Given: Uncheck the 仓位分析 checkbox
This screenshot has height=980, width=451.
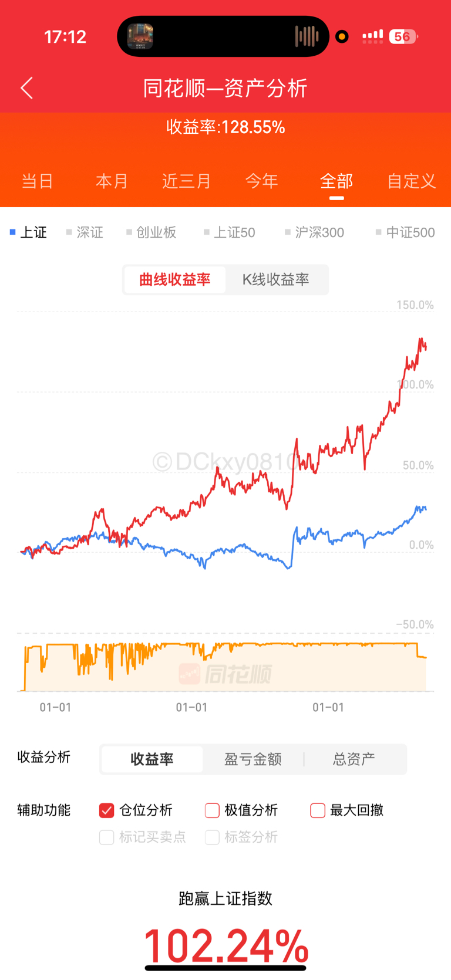Looking at the screenshot, I should pyautogui.click(x=106, y=810).
